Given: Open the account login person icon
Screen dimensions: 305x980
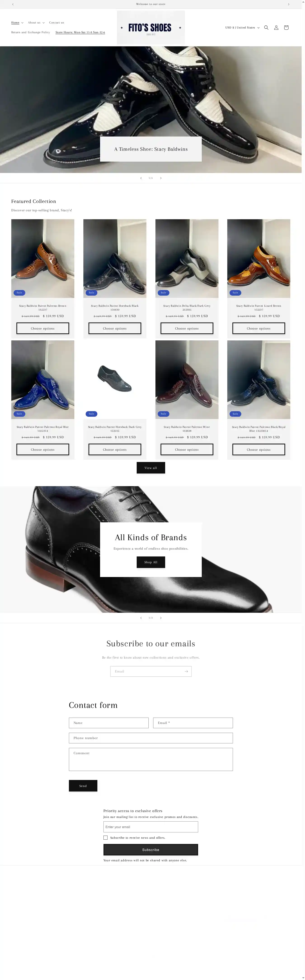Looking at the screenshot, I should (x=276, y=27).
